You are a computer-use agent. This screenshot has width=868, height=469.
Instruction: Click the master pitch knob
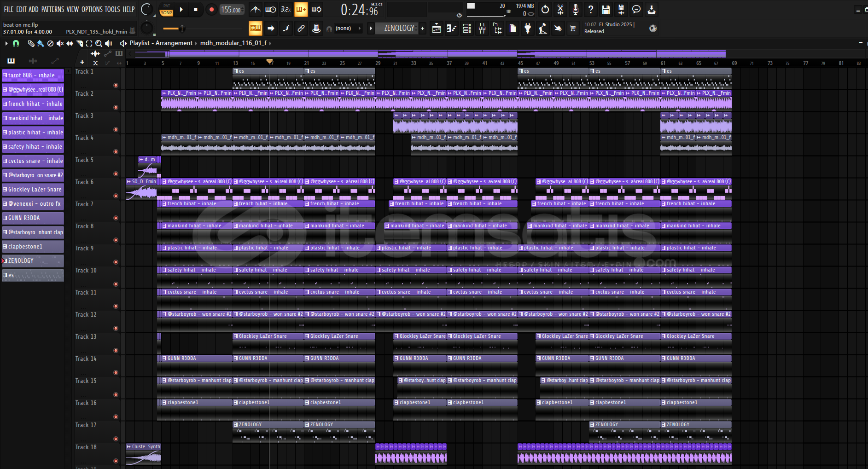(x=146, y=28)
